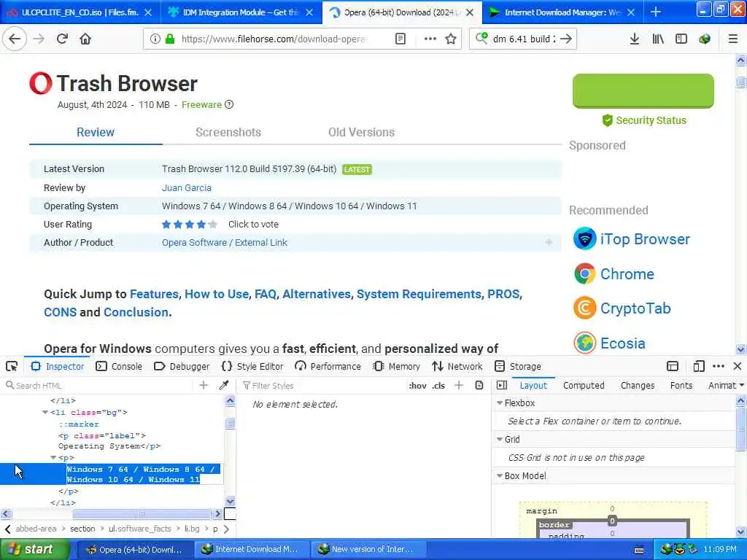Switch to Computed sidebar tab
This screenshot has height=560, width=747.
click(584, 385)
